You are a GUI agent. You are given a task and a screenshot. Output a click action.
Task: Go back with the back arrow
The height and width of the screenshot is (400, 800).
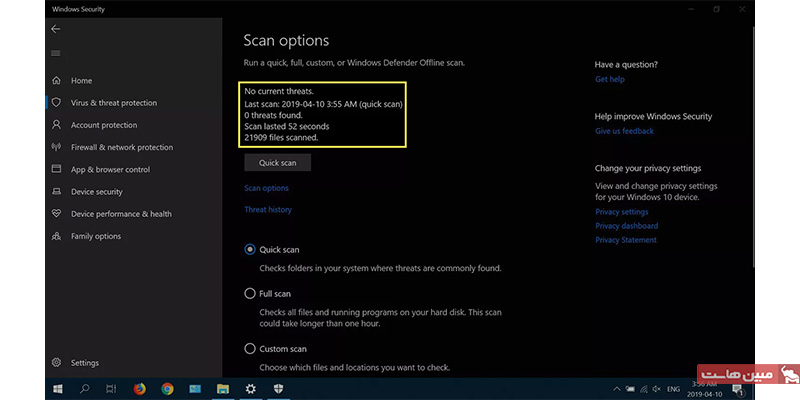click(56, 29)
